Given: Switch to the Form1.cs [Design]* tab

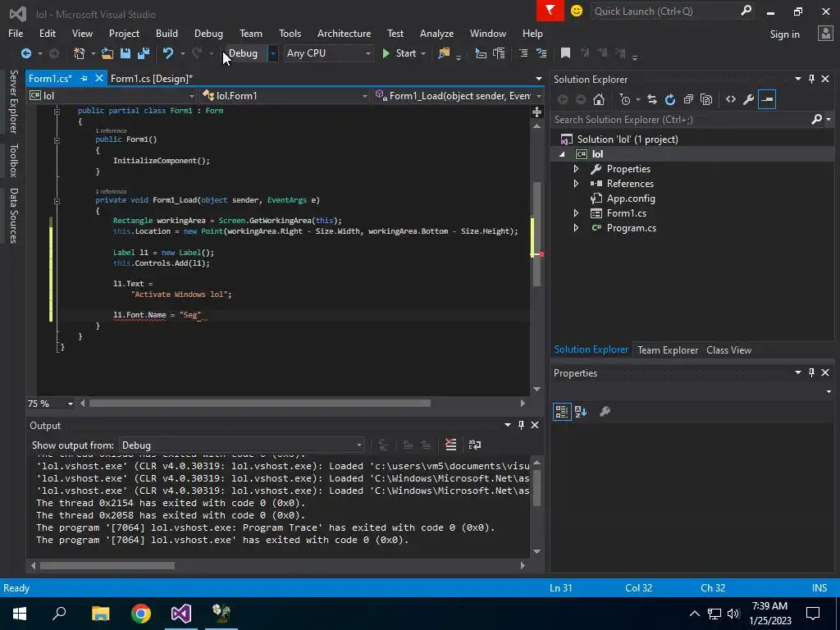Looking at the screenshot, I should (152, 79).
